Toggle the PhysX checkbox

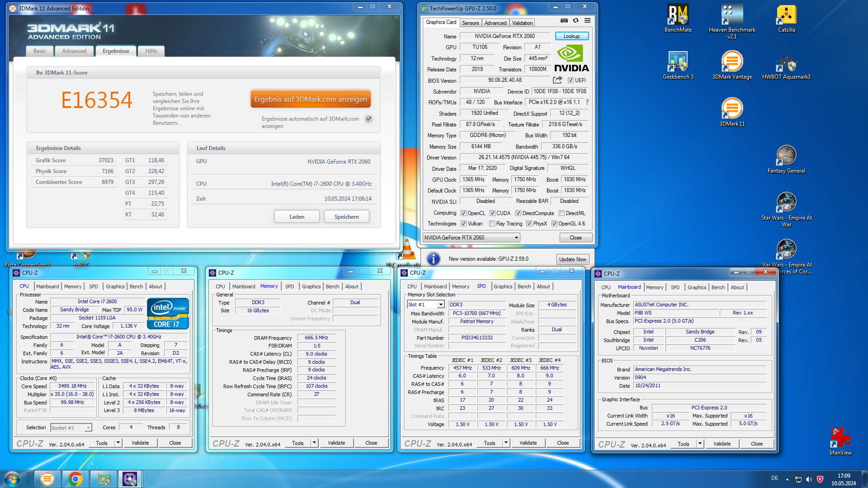(529, 224)
